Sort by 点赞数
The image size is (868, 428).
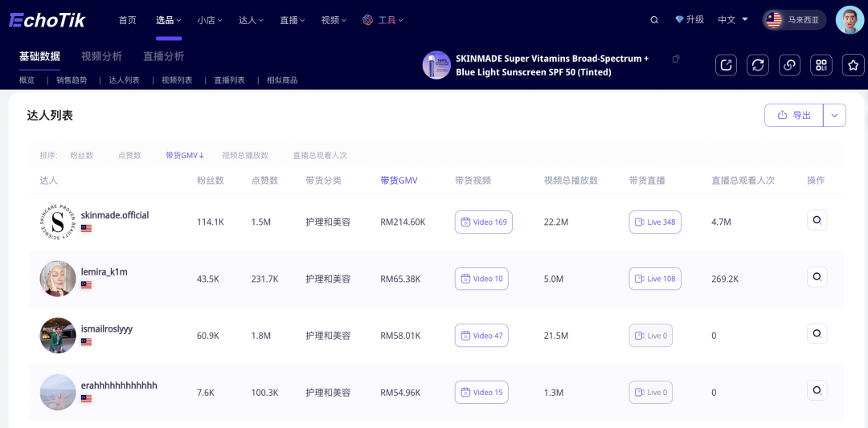[x=129, y=156]
